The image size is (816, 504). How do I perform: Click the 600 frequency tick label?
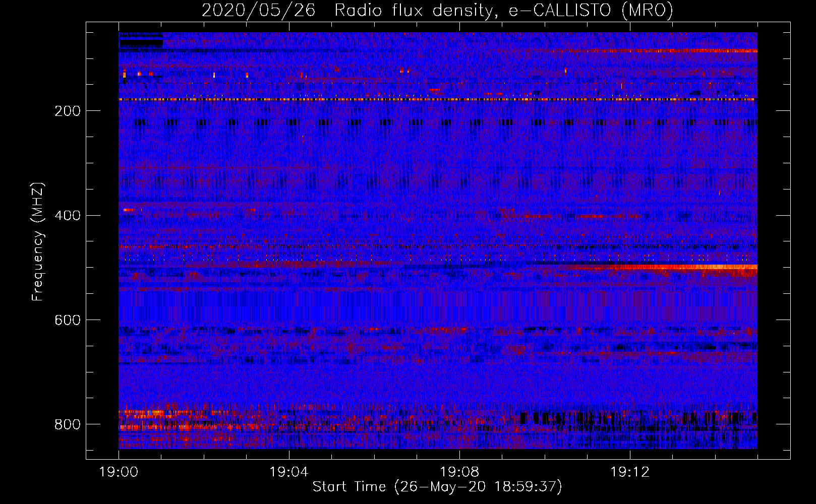(x=68, y=321)
